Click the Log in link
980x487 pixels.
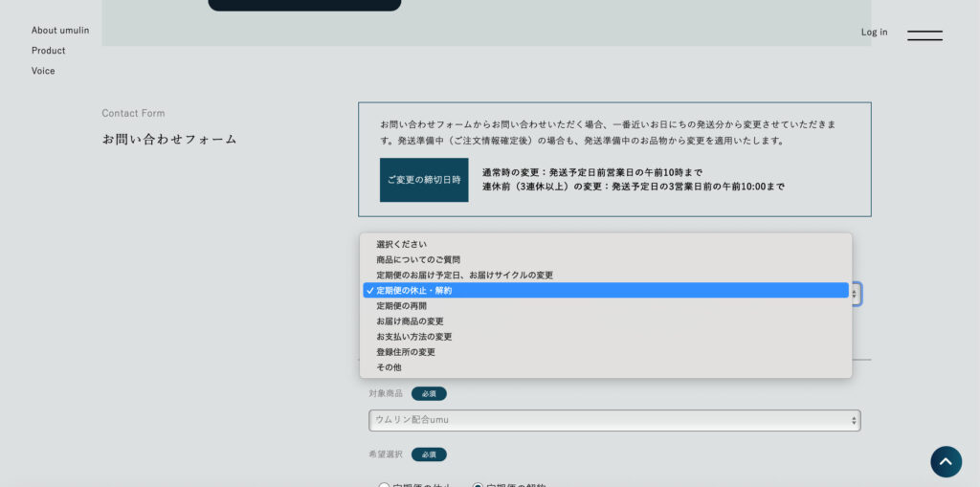click(874, 32)
